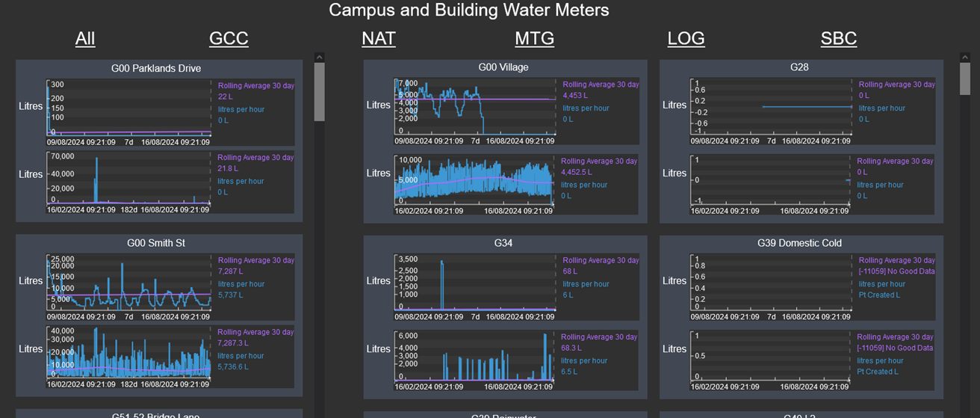Open the G00 Parklands Drive 182-day chart
Viewport: 980px width, 418px height.
(x=128, y=179)
